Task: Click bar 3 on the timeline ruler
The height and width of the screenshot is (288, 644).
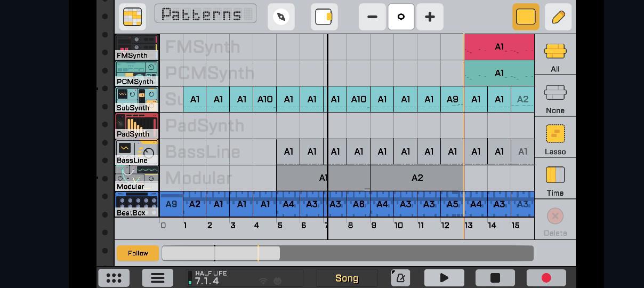Action: 233,226
